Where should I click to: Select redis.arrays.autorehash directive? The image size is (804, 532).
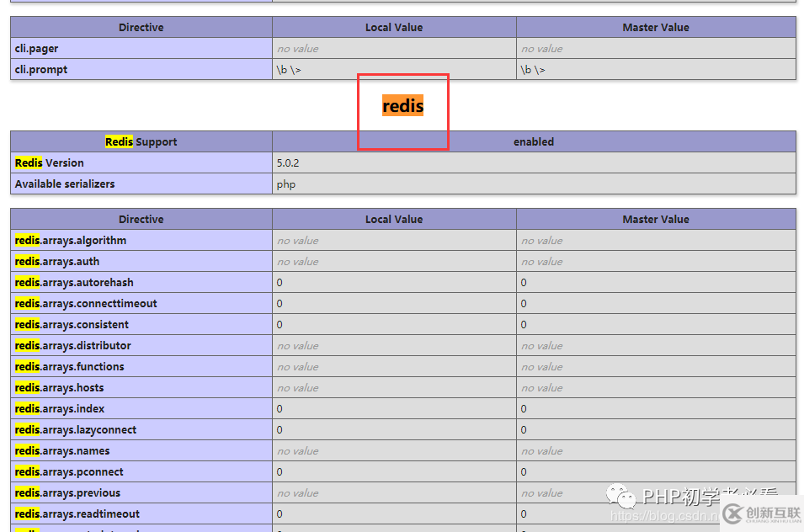(x=141, y=282)
